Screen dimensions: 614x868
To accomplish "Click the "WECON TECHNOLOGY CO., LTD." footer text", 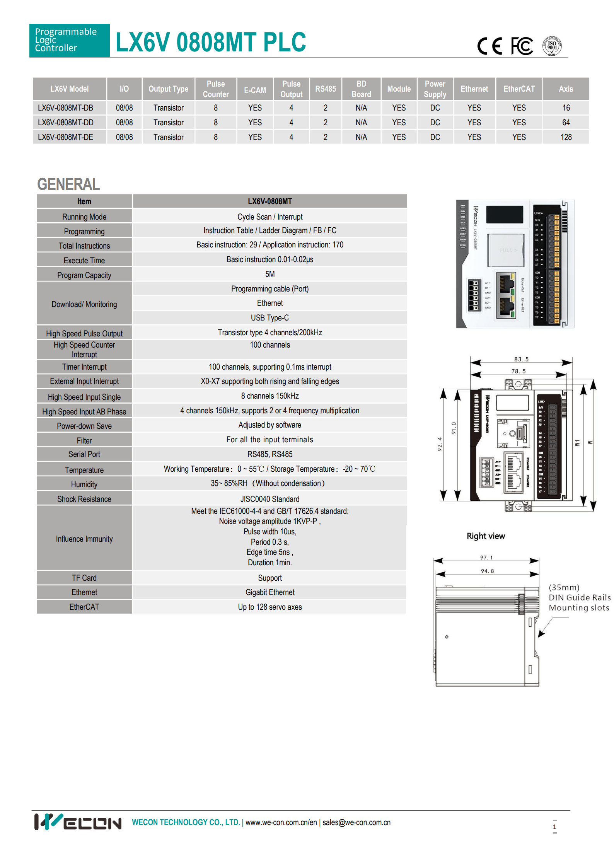I will 186,822.
